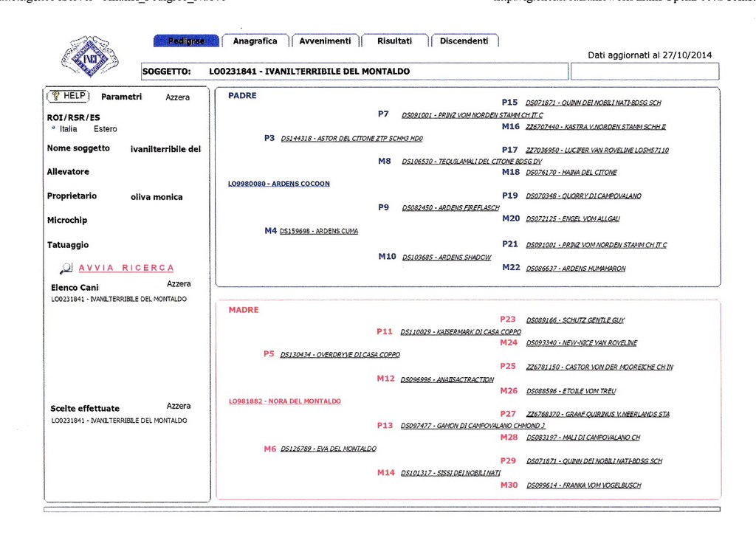Click the ENCI logo emblem
This screenshot has height=546, width=756.
[x=89, y=56]
